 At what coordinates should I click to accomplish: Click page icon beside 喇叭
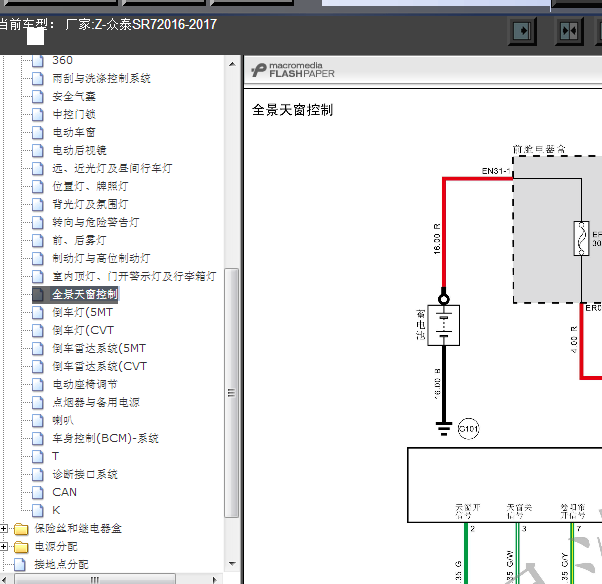point(38,420)
